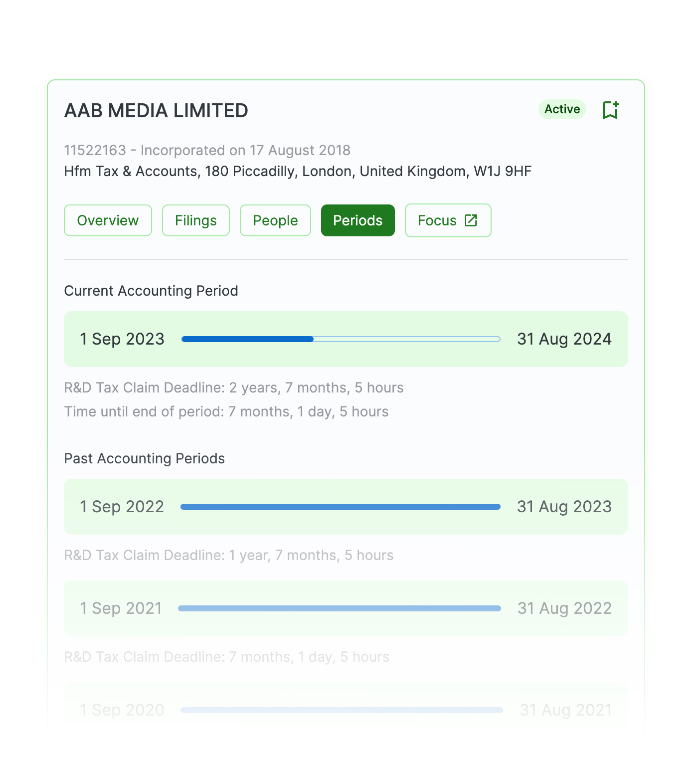The height and width of the screenshot is (773, 700).
Task: Click the 2022–2023 period progress bar
Action: 340,506
